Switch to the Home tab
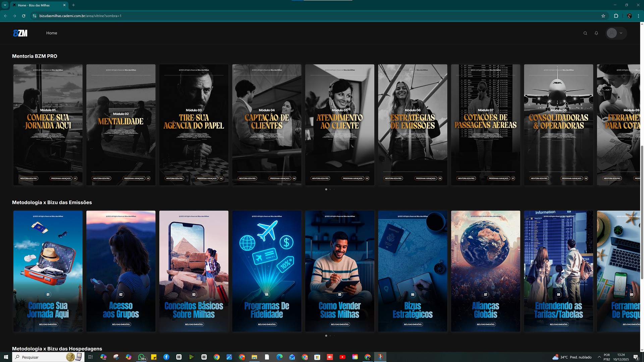 [x=52, y=33]
